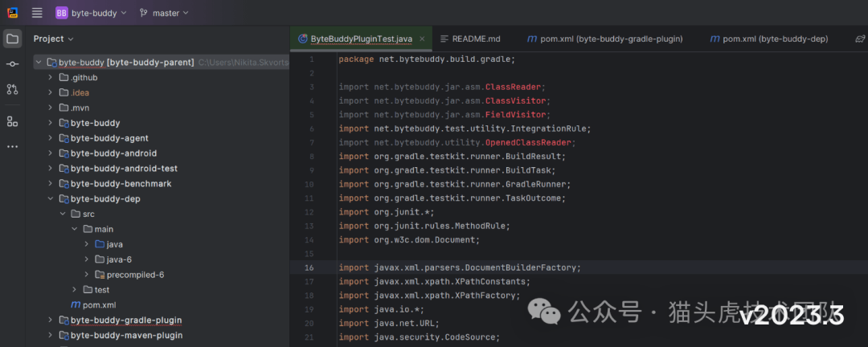Expand the .mvn folder
Image resolution: width=868 pixels, height=347 pixels.
point(51,108)
